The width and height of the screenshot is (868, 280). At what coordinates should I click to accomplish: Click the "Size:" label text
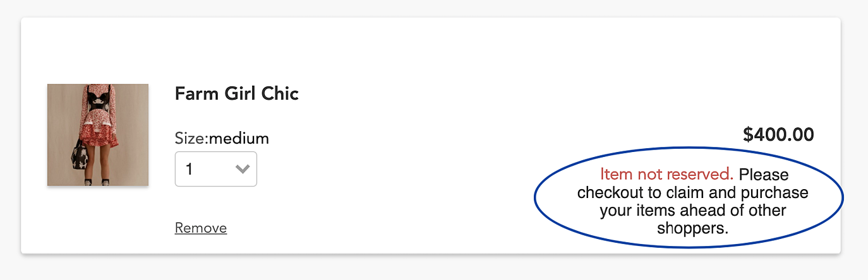191,138
